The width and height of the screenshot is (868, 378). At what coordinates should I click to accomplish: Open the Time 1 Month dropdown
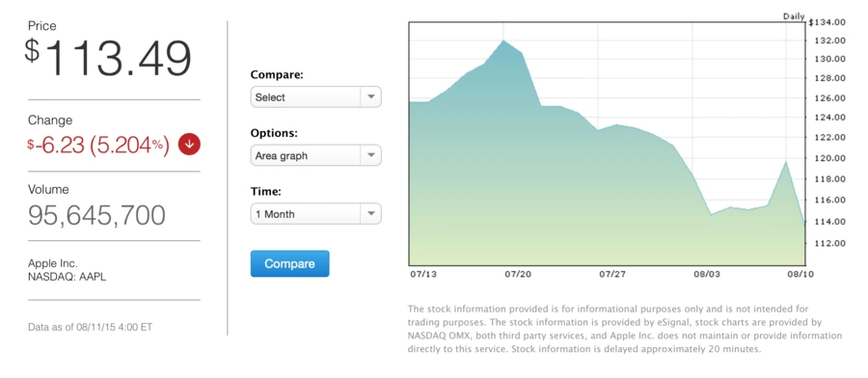(315, 214)
